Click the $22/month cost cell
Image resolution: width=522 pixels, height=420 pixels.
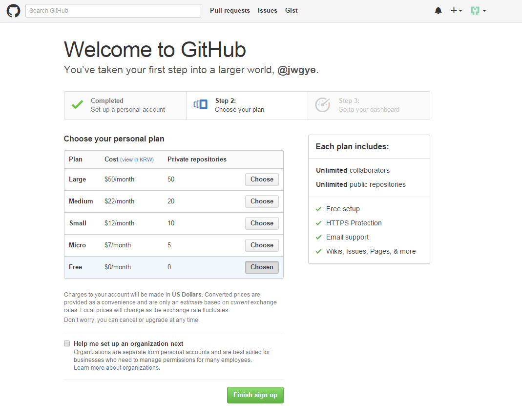coord(119,201)
